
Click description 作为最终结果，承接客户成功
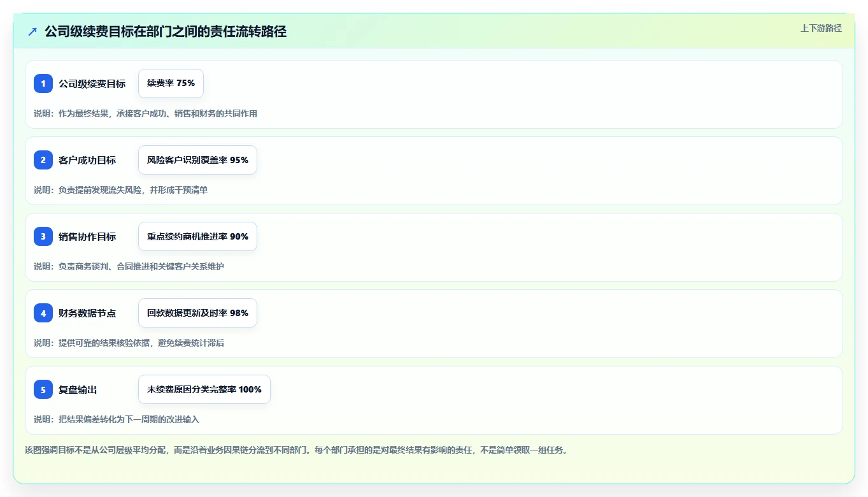145,113
